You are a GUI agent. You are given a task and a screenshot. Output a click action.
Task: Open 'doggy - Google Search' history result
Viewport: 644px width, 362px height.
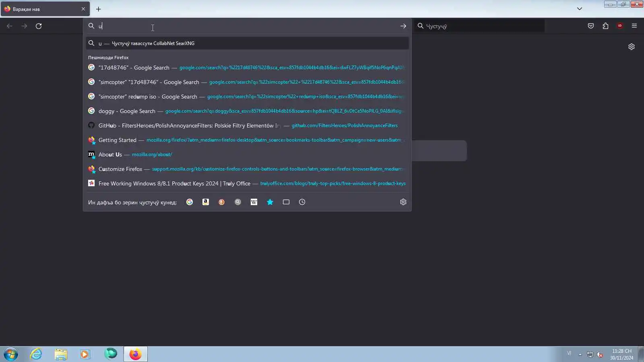247,111
